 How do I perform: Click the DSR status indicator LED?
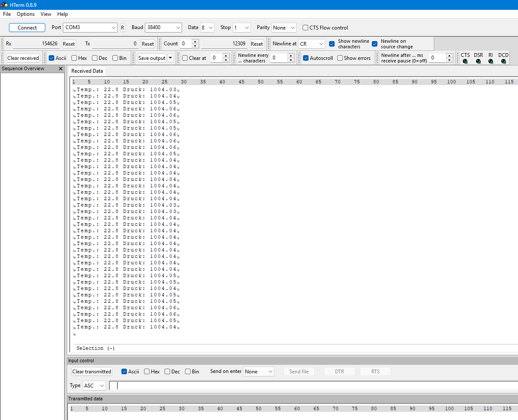478,62
